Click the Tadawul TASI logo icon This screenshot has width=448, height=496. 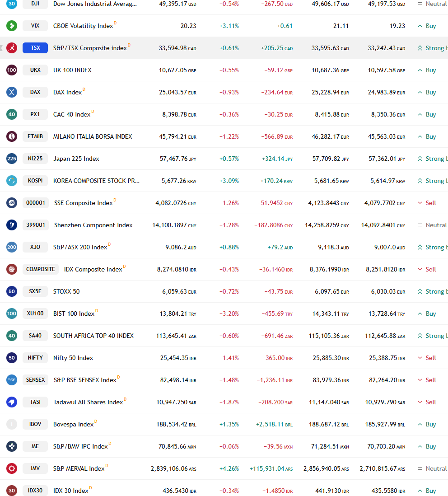pos(12,402)
